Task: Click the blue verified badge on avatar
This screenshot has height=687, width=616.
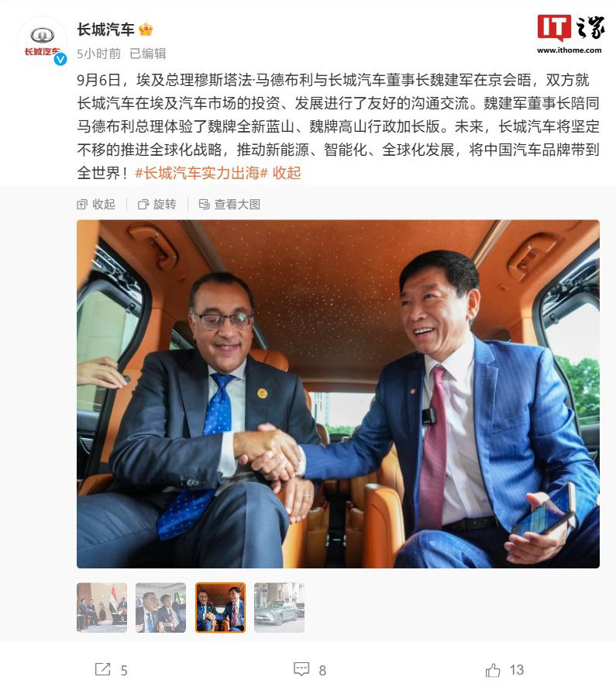Action: [x=60, y=59]
